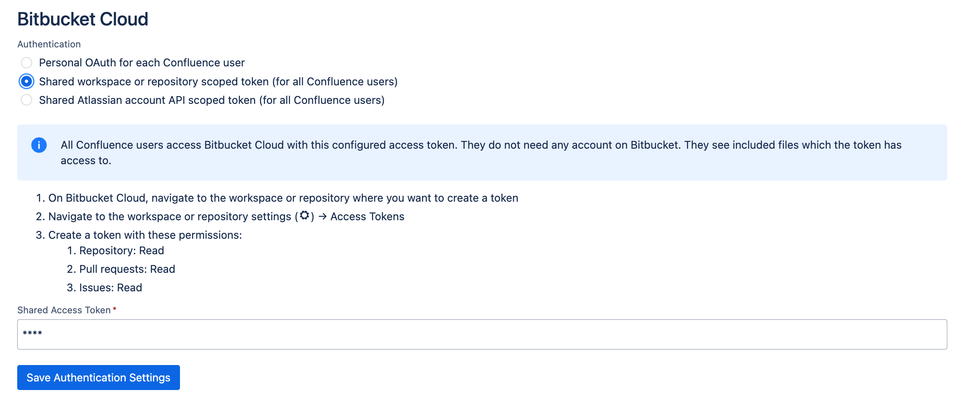Select Shared Atlassian account API scoped token
The width and height of the screenshot is (980, 412).
(26, 100)
